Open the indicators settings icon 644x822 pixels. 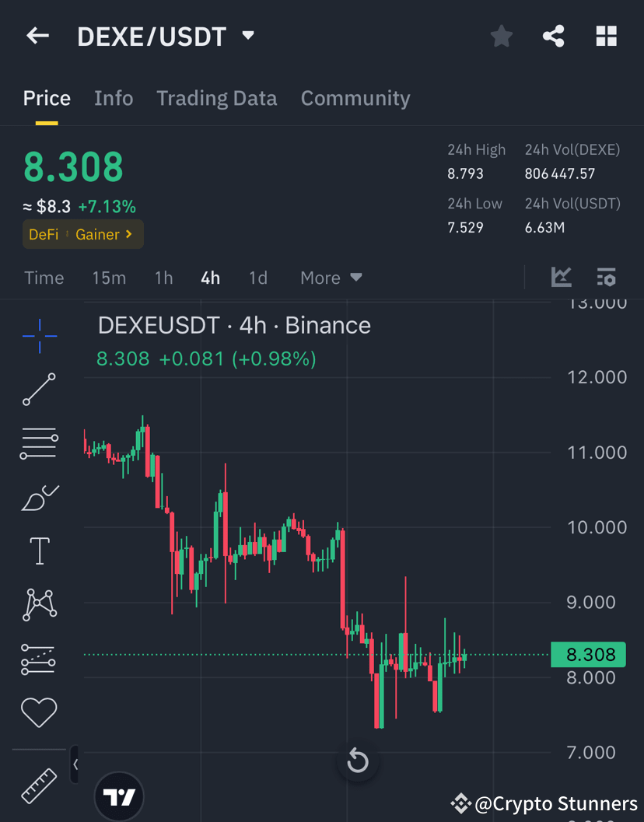[x=607, y=277]
